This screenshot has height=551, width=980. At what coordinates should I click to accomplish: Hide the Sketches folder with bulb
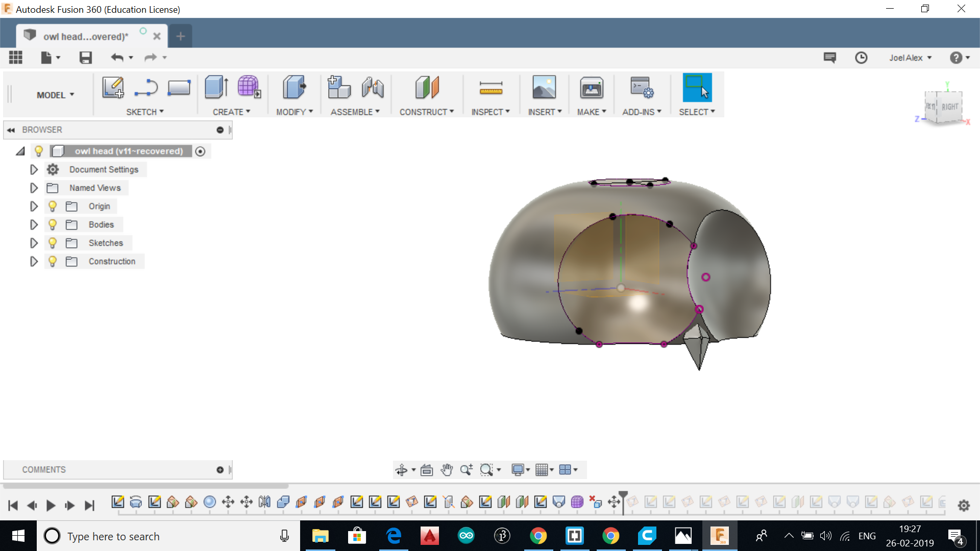click(53, 243)
